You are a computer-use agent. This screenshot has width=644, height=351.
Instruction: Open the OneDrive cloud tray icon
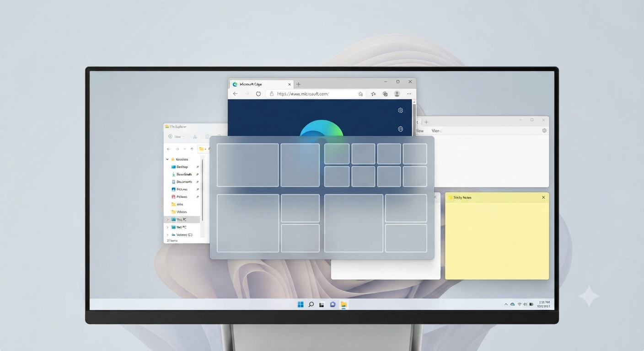pos(513,304)
